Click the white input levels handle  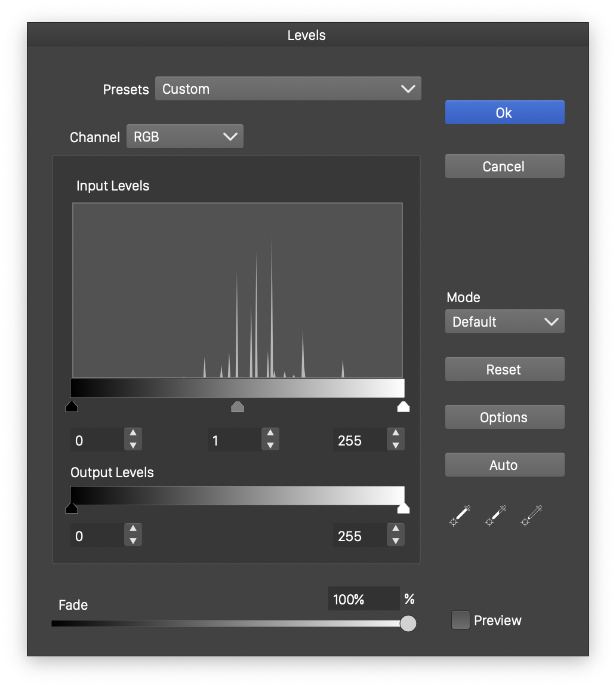pyautogui.click(x=404, y=407)
